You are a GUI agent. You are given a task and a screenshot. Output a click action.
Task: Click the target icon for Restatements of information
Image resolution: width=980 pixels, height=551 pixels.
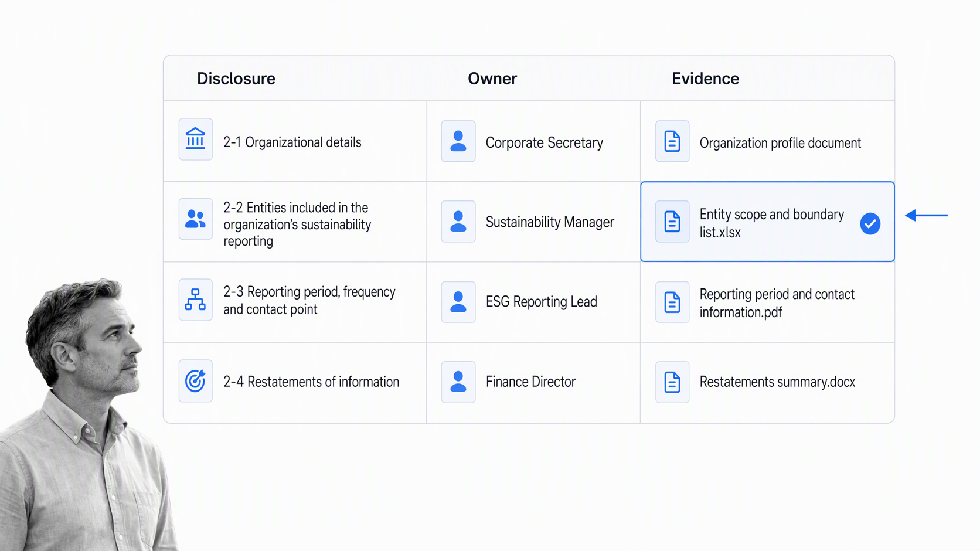coord(195,381)
